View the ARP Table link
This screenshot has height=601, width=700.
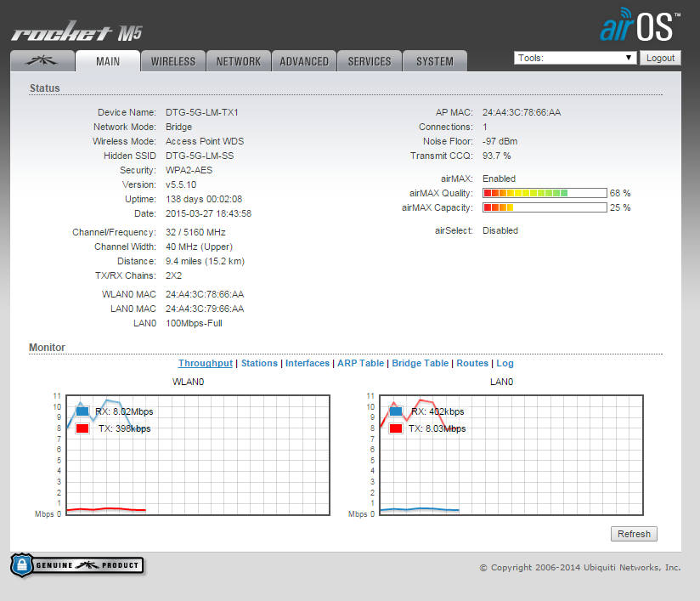coord(360,363)
